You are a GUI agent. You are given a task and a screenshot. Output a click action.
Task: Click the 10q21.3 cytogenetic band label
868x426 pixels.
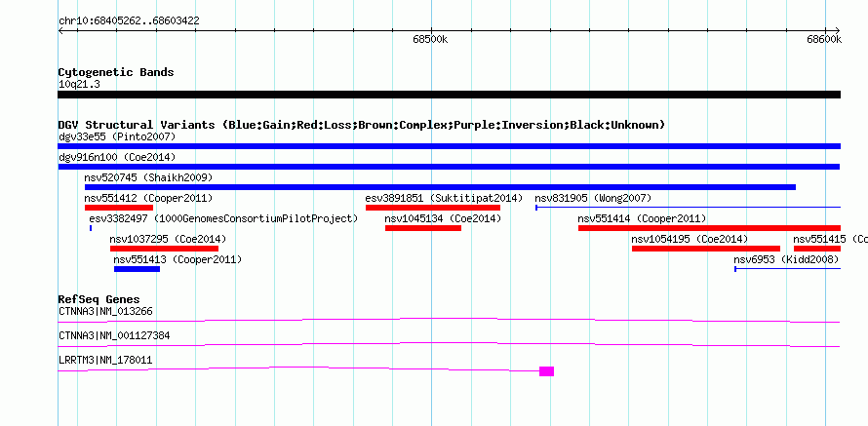pyautogui.click(x=80, y=85)
